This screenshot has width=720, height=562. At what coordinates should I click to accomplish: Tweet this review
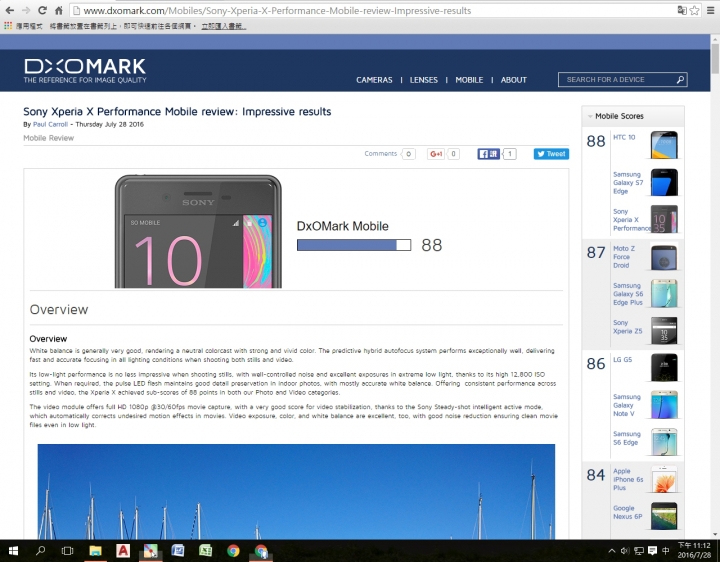pyautogui.click(x=551, y=154)
